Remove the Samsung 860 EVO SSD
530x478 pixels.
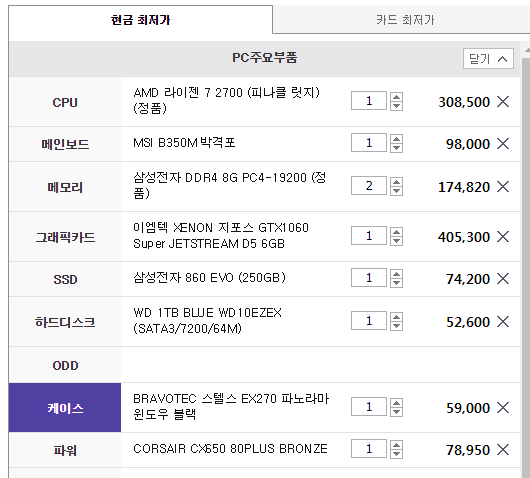click(503, 279)
